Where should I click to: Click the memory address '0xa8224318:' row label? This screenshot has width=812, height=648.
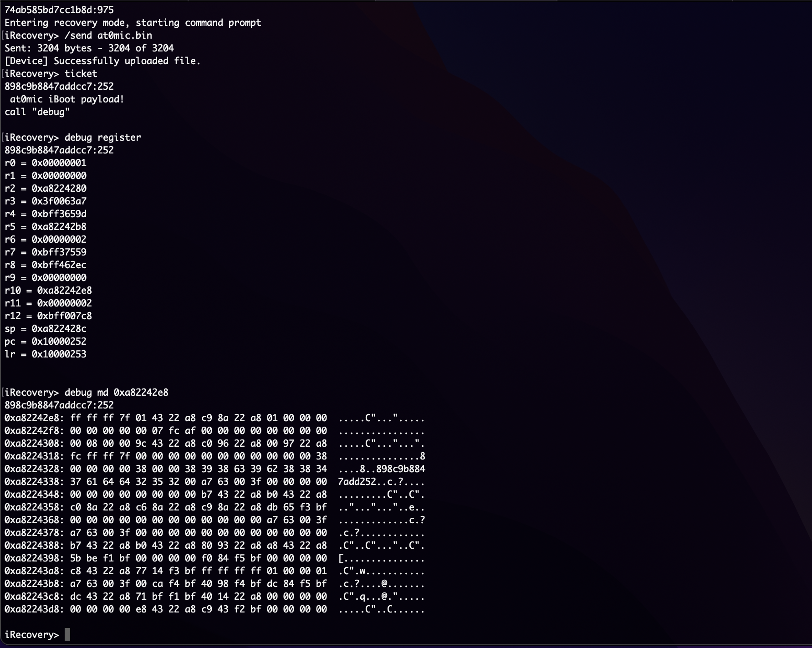[x=35, y=456]
